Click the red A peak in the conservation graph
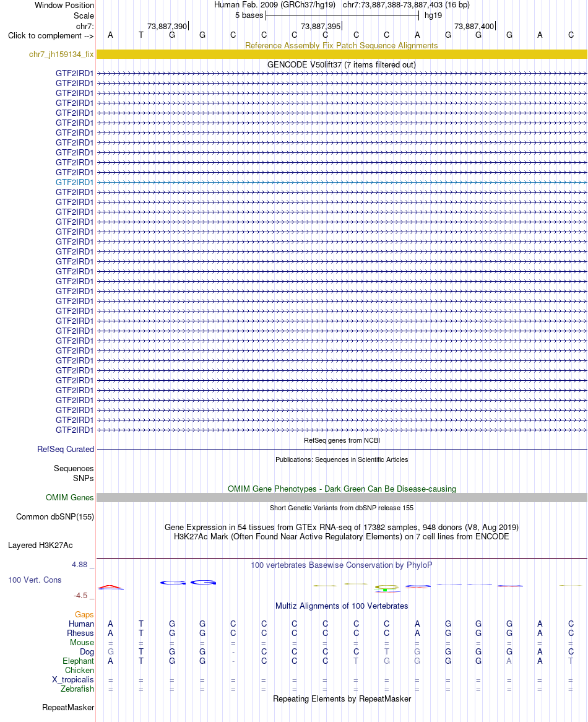The image size is (588, 722). 110,587
